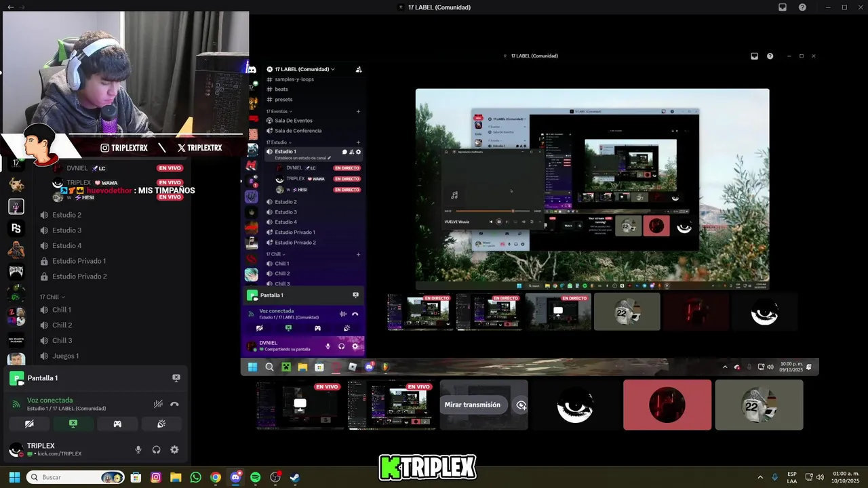The width and height of the screenshot is (868, 488).
Task: Click the Mirar transmisión button
Action: tap(472, 405)
